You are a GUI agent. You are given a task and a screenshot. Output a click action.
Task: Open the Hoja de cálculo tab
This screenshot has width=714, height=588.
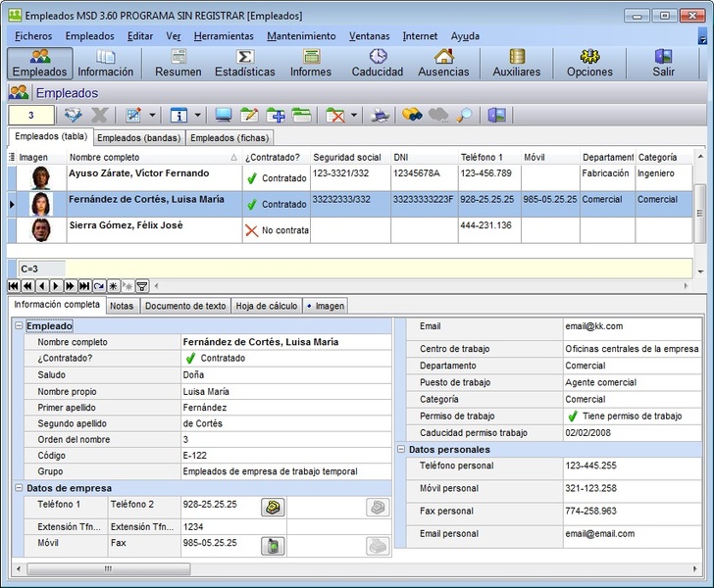[x=267, y=306]
